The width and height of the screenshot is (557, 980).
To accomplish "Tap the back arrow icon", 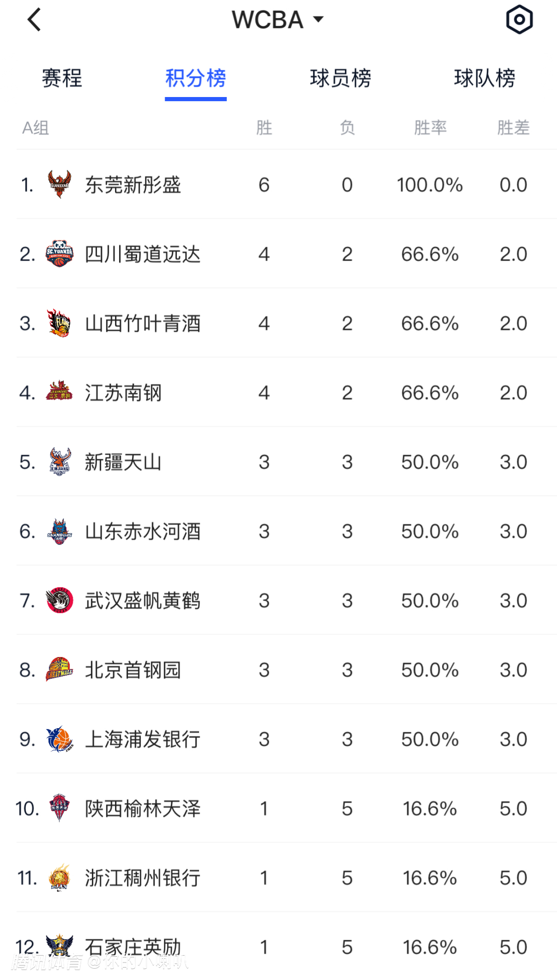I will (x=34, y=20).
